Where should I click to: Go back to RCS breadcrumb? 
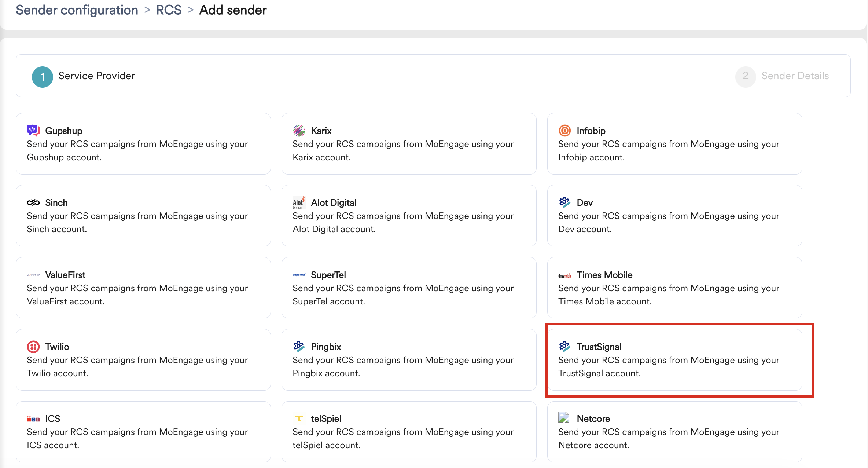point(169,10)
